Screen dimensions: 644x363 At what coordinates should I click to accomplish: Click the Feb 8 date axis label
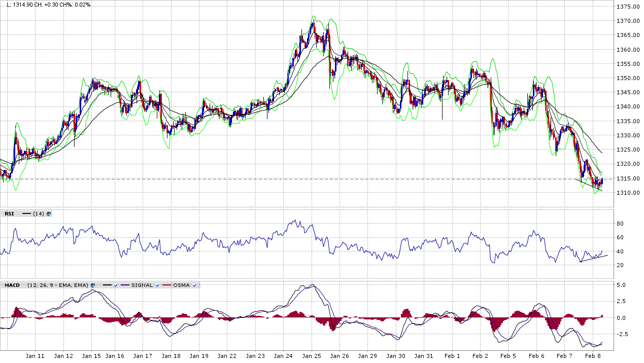(x=593, y=356)
